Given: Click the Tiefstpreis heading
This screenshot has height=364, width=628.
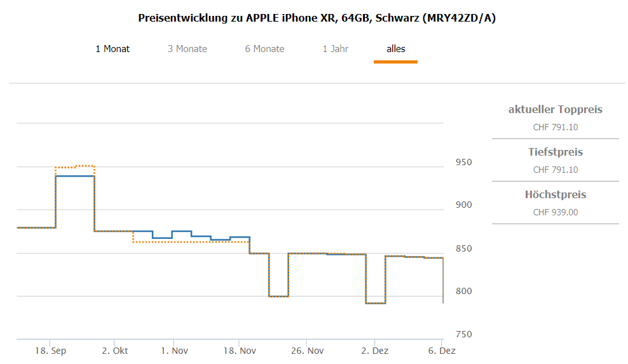Looking at the screenshot, I should (555, 152).
